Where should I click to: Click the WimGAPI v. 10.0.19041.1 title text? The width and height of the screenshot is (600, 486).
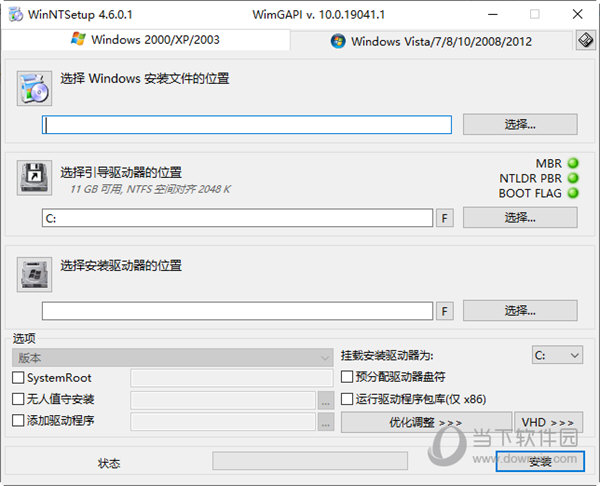(x=318, y=15)
